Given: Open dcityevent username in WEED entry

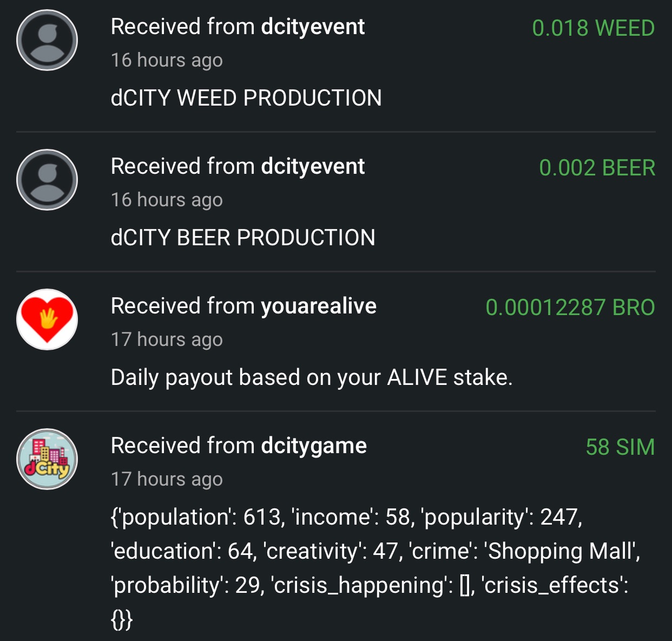Looking at the screenshot, I should click(313, 27).
